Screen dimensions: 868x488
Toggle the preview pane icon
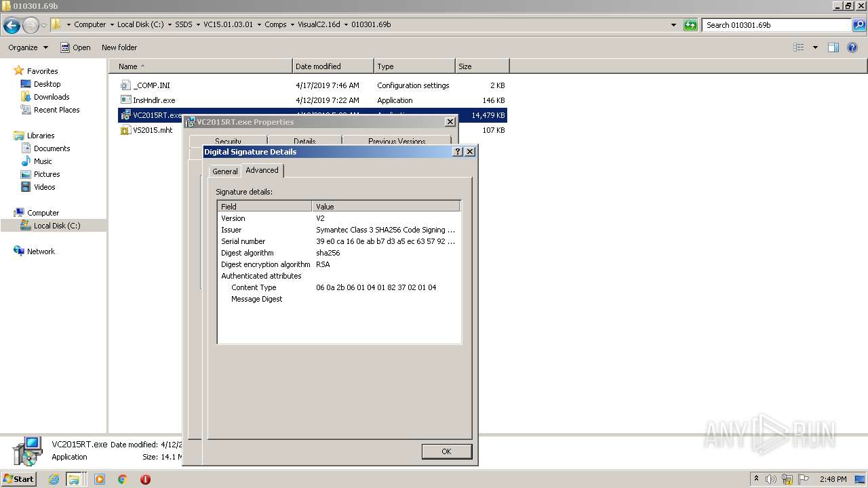[833, 47]
